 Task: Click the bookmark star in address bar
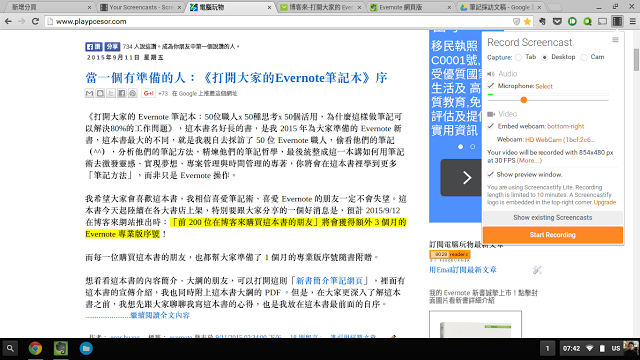click(527, 22)
